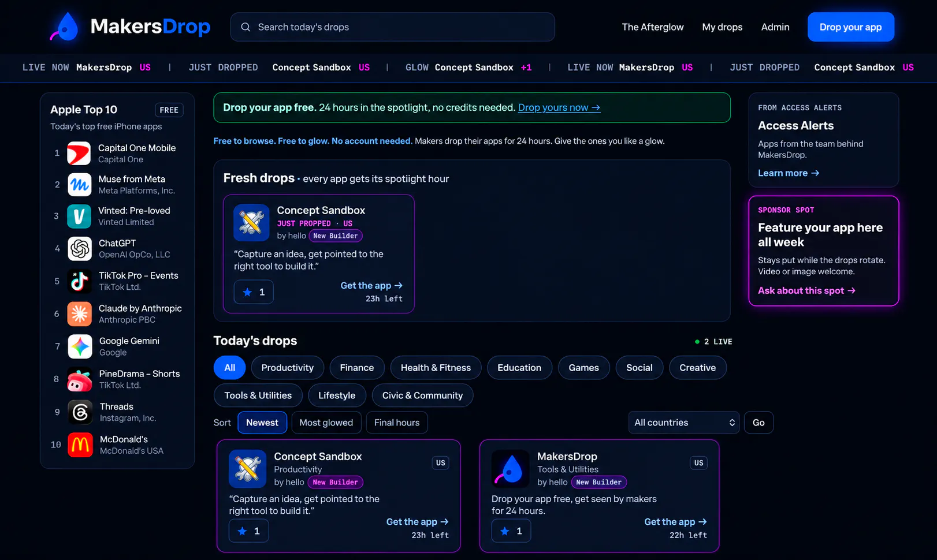Image resolution: width=937 pixels, height=560 pixels.
Task: Filter drops by Civic & Community
Action: tap(423, 395)
